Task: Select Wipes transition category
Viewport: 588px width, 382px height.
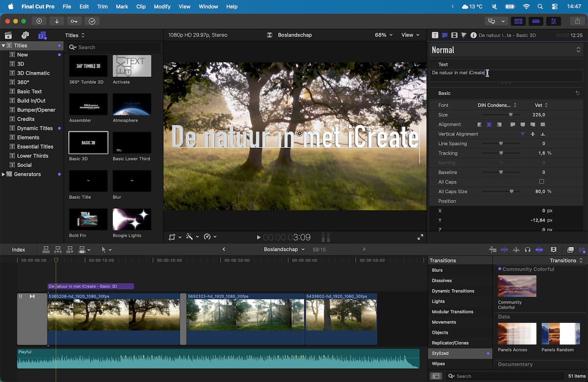Action: (x=439, y=364)
